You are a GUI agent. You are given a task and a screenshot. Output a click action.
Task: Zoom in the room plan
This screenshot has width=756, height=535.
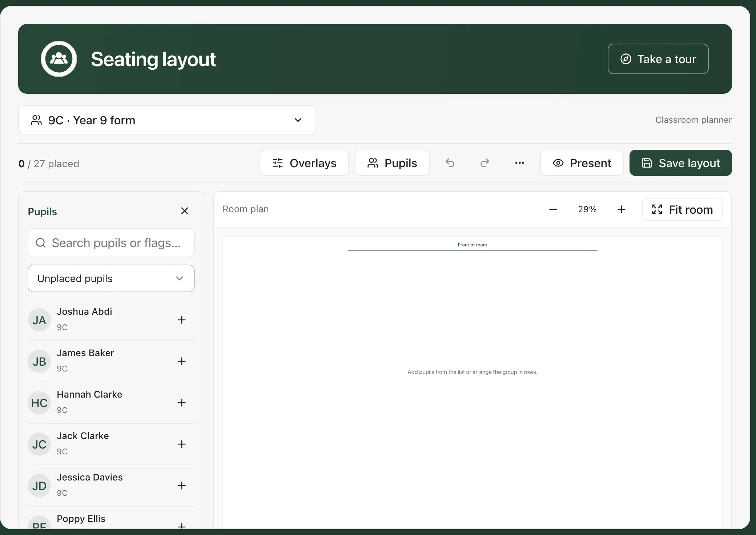(622, 209)
